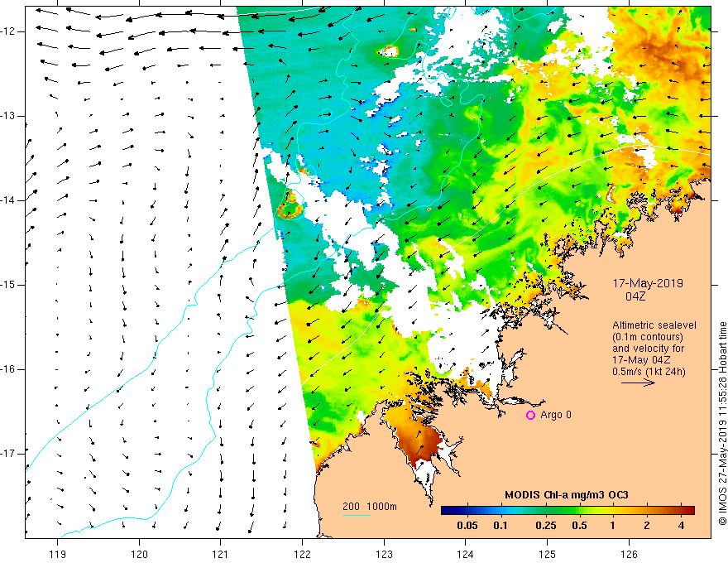
Task: Click the '200 1000m' depth contour legend
Action: coord(370,507)
